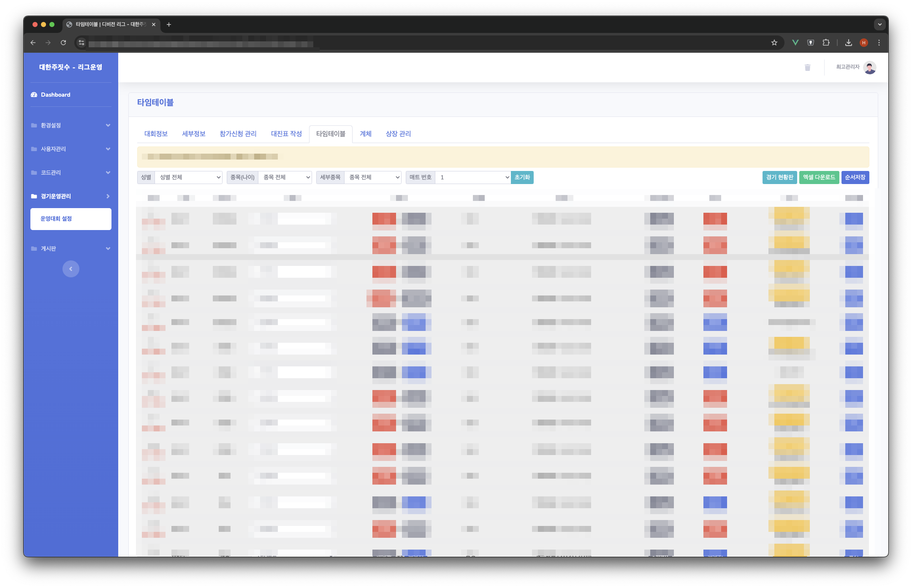Open the 종목(나이) 종목 전체 dropdown

[285, 177]
